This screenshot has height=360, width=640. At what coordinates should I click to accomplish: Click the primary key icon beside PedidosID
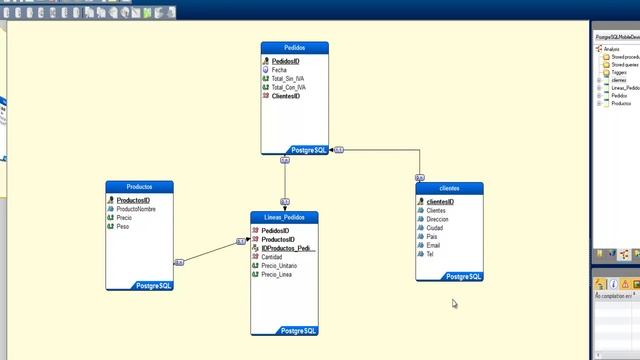click(x=266, y=61)
